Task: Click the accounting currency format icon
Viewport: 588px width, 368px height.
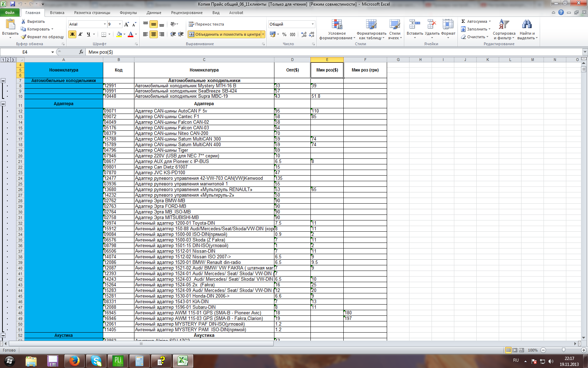Action: click(273, 34)
